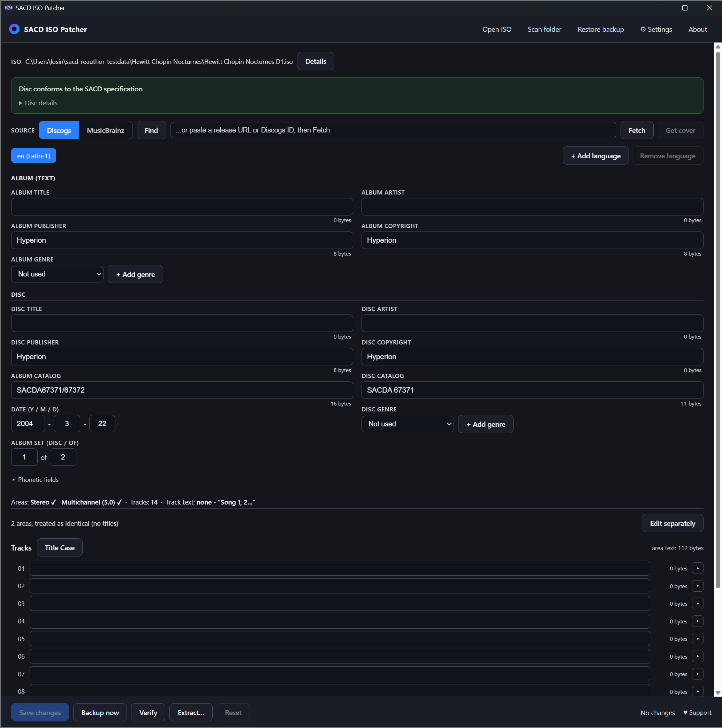Select Discogs as metadata source

[59, 130]
